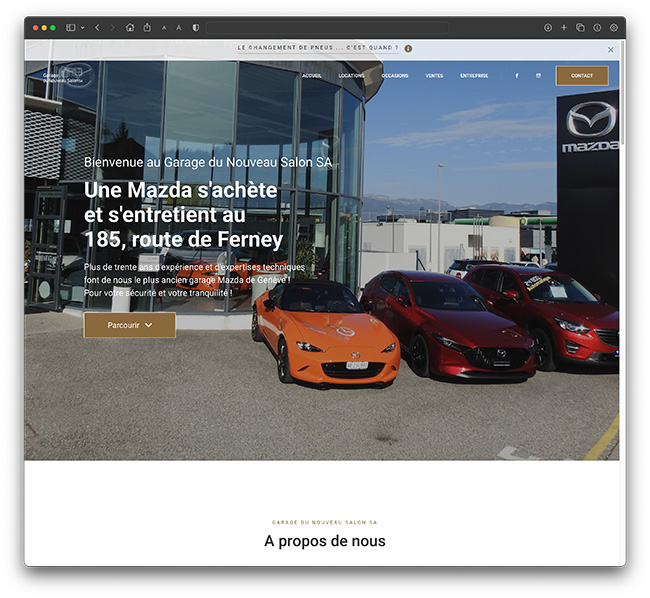Open the browser home page icon
This screenshot has height=598, width=650.
click(130, 27)
